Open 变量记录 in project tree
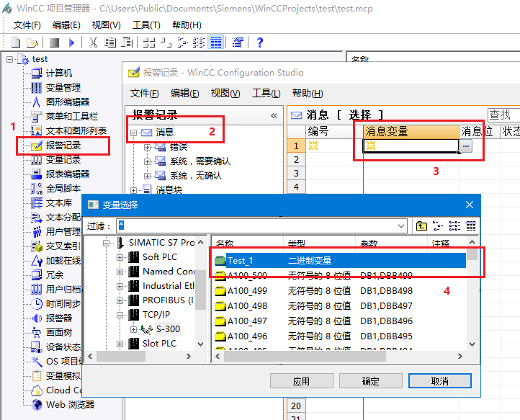 (x=63, y=160)
